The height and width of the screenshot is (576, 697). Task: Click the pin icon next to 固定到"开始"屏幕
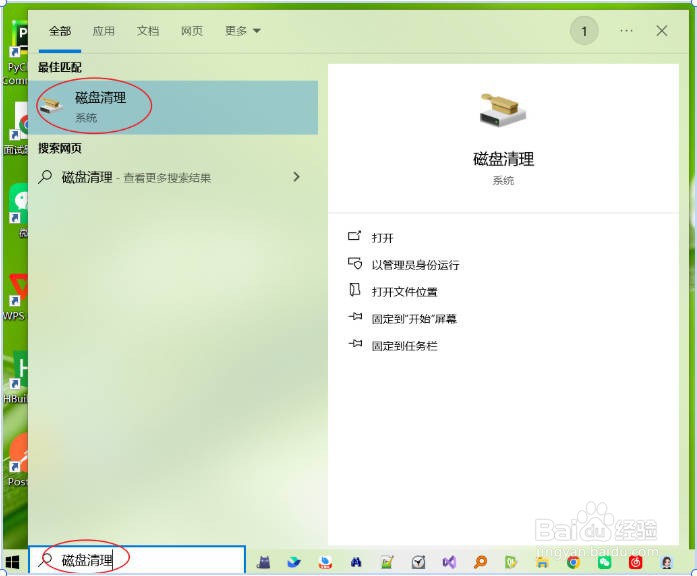355,316
